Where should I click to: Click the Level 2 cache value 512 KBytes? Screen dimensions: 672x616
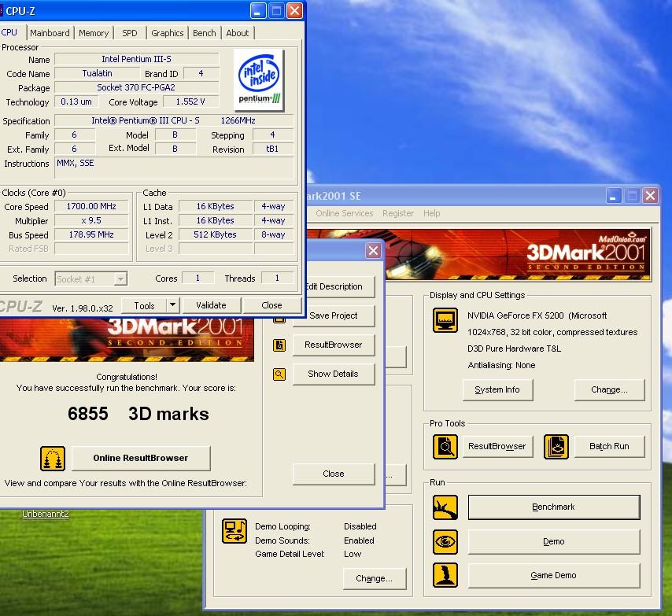tap(215, 234)
